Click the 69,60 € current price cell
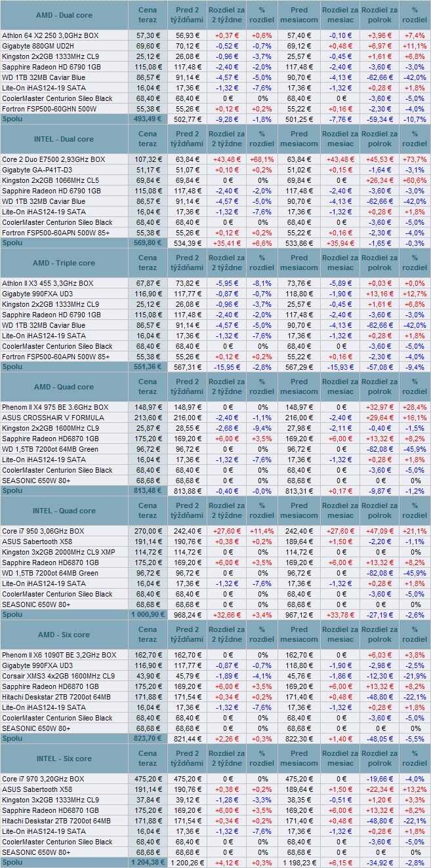The width and height of the screenshot is (431, 868). click(148, 46)
